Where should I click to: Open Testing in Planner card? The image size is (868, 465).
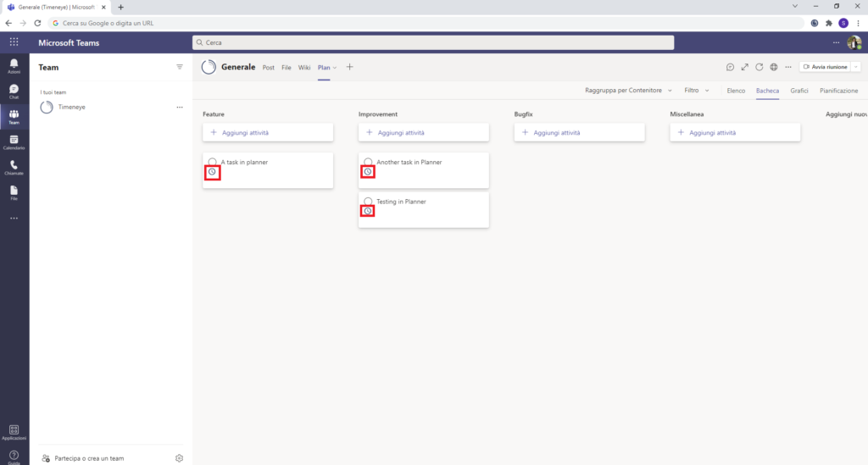click(424, 209)
